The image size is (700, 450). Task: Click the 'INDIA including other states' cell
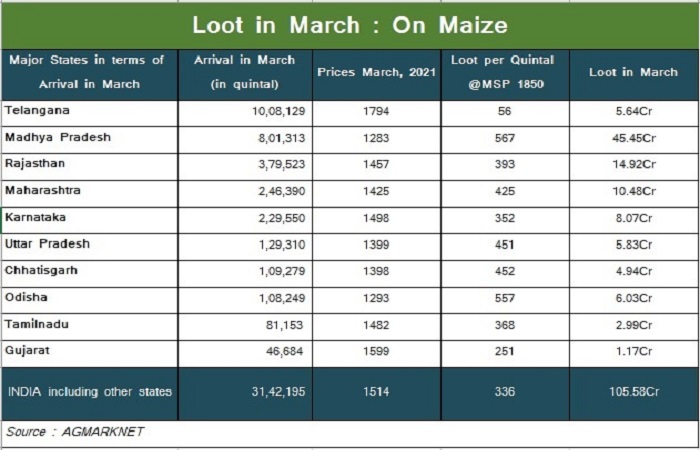click(89, 392)
